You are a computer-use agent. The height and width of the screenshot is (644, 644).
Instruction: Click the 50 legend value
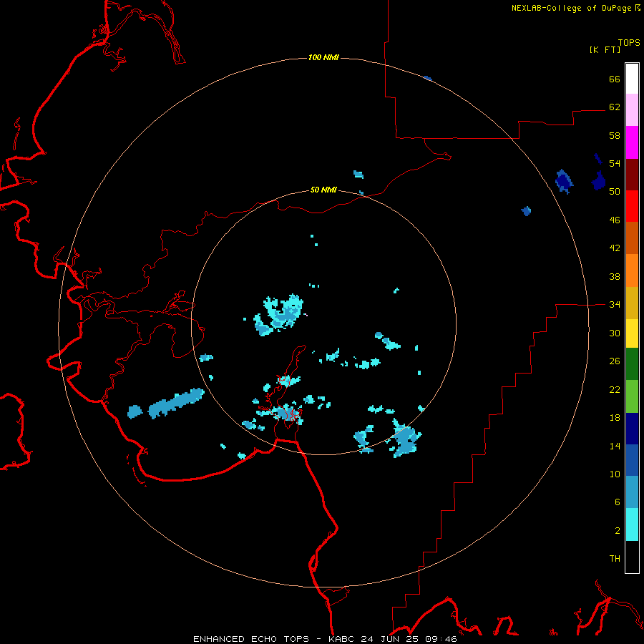click(x=615, y=192)
